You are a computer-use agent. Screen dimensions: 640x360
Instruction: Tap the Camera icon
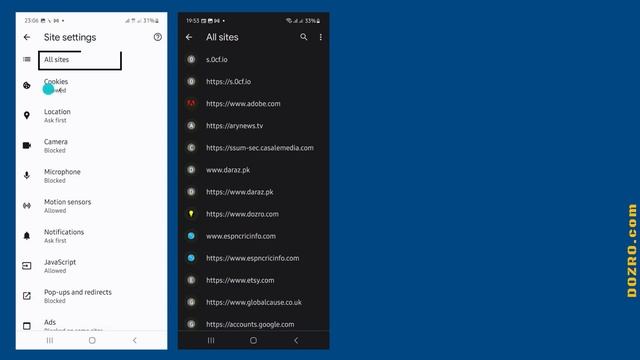[x=27, y=145]
